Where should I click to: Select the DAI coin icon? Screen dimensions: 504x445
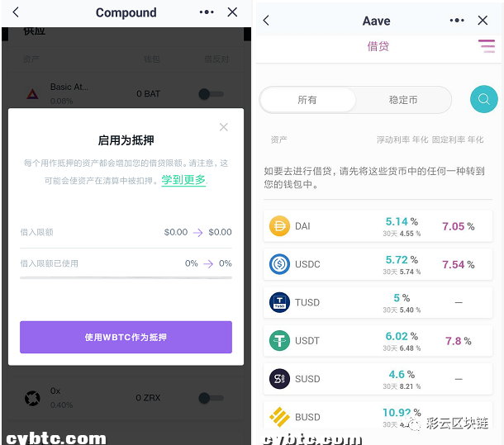(x=279, y=226)
